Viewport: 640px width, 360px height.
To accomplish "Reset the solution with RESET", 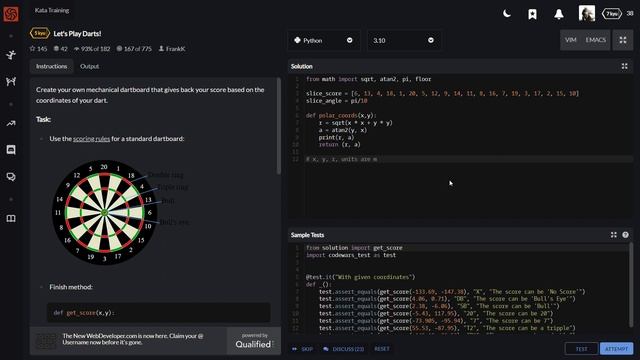I will [x=382, y=349].
